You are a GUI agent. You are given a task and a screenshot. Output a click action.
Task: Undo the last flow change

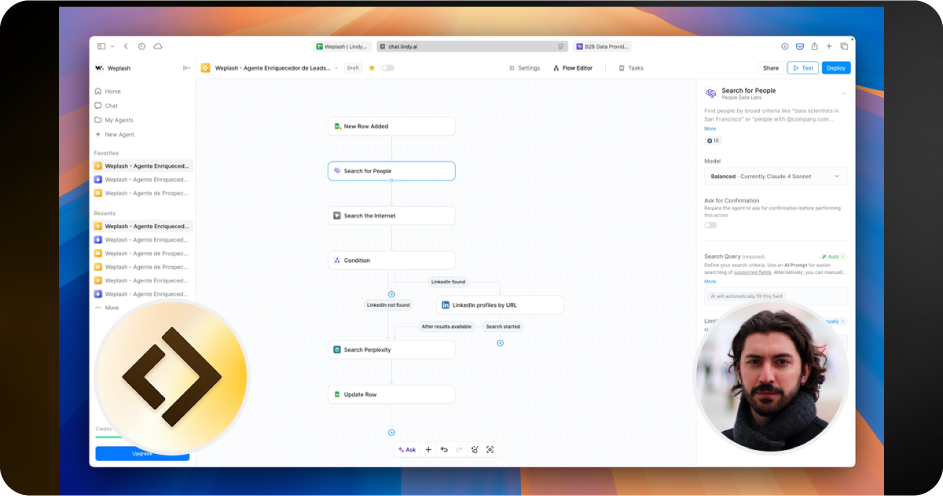[444, 450]
